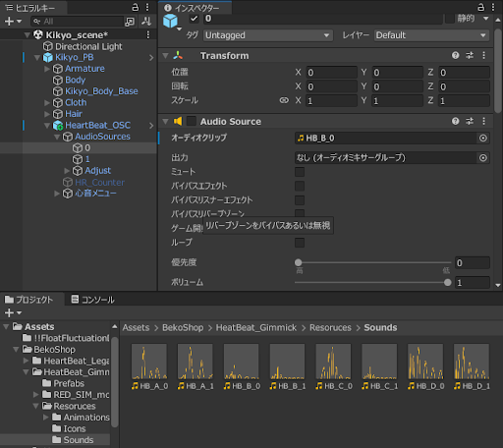
Task: Open Transform component three-dot menu
Action: [483, 55]
